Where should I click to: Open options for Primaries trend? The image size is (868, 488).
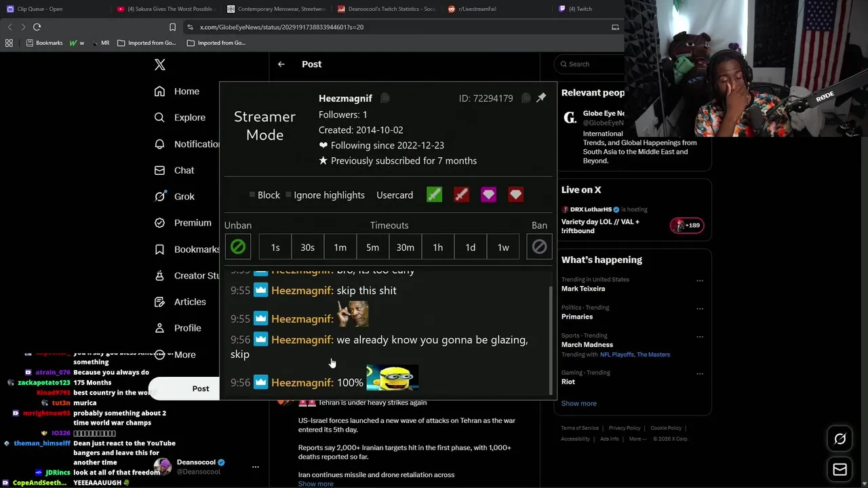(700, 308)
